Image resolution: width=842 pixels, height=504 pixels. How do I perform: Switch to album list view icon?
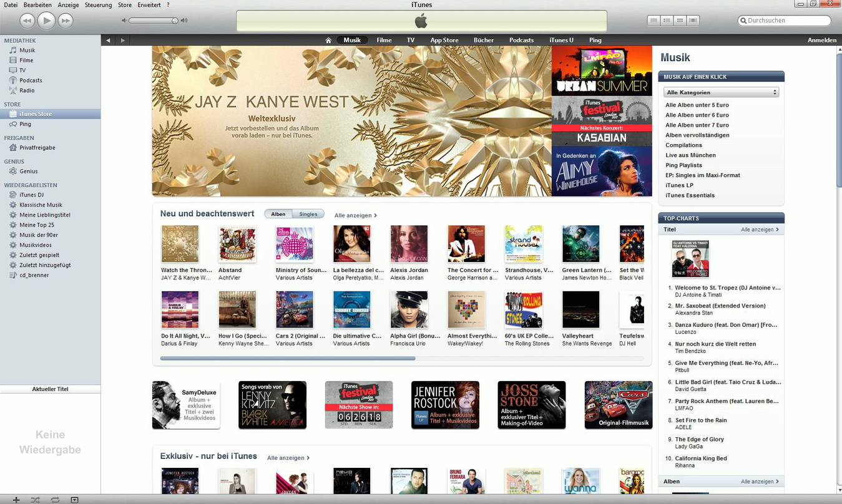point(667,21)
